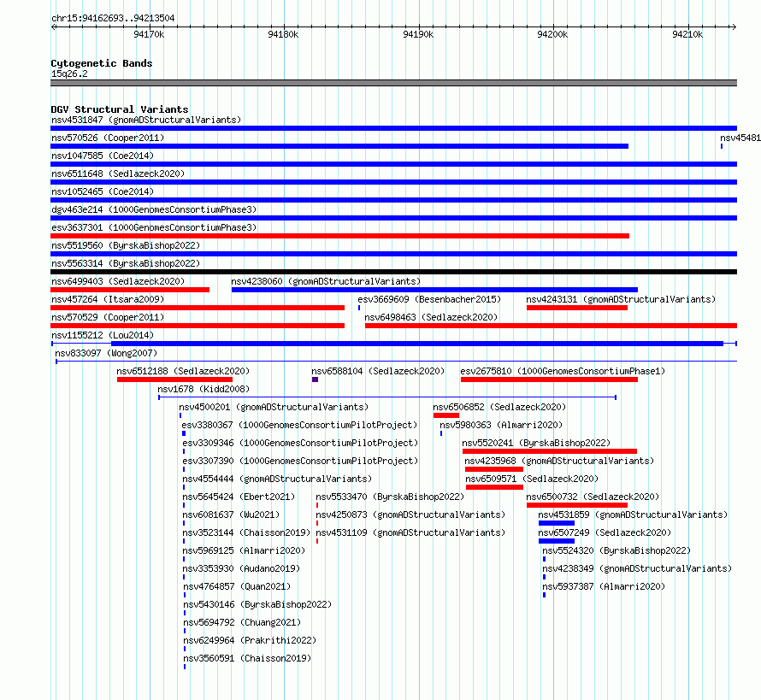Select the nsv4238060 gnomADStructuralVariants label

pos(326,281)
